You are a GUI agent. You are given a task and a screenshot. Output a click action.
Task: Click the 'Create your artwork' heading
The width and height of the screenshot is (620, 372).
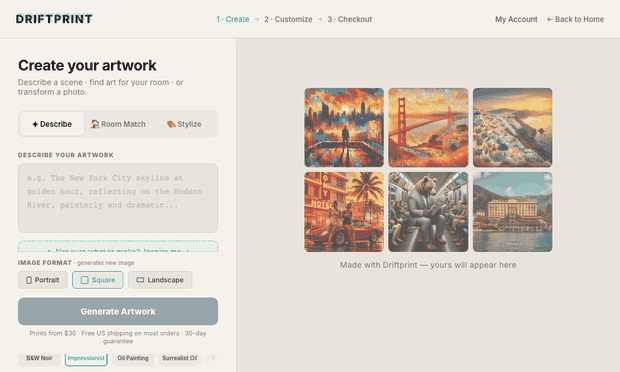tap(87, 65)
